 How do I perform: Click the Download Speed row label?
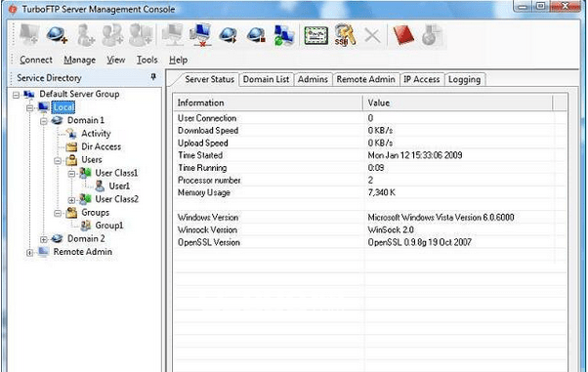point(208,131)
